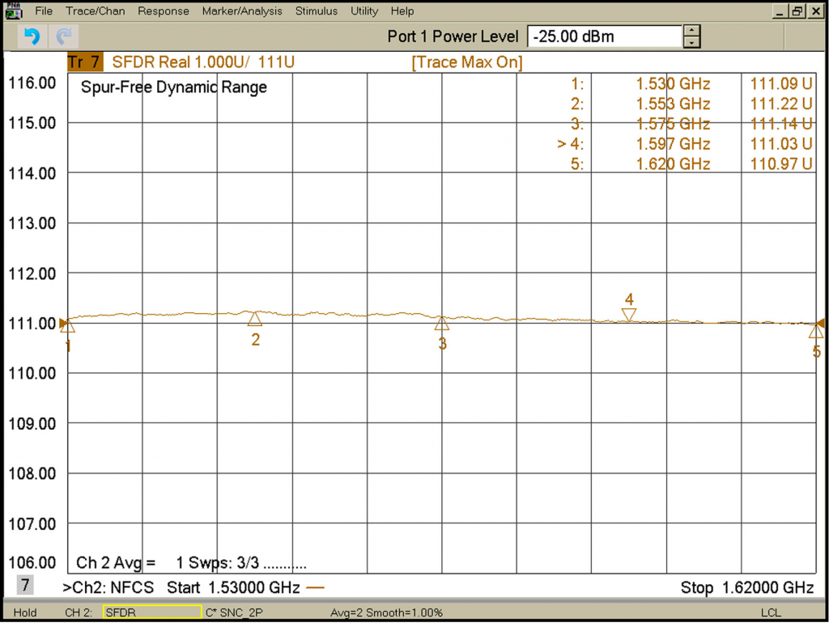
Task: Select marker 1 triangle on the trace
Action: (x=68, y=327)
